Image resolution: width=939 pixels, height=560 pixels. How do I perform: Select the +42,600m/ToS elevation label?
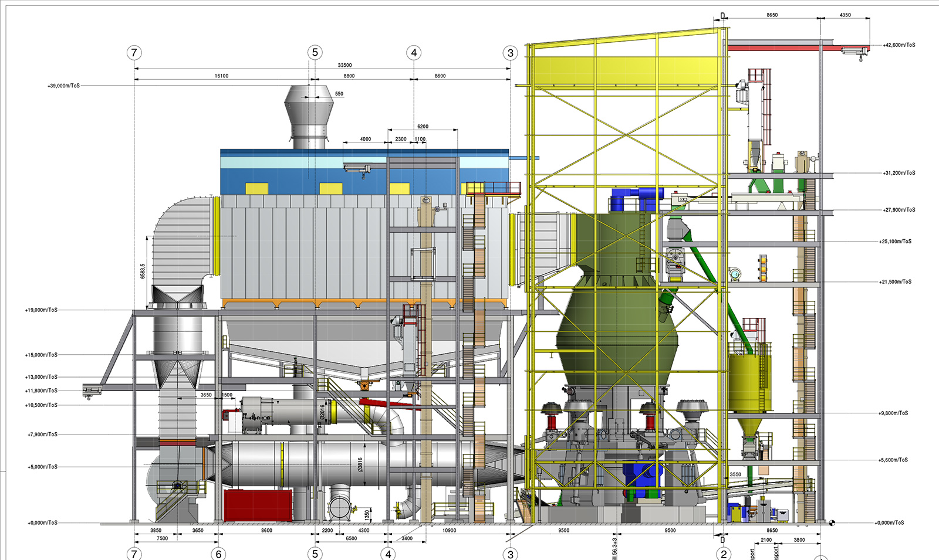pos(899,45)
